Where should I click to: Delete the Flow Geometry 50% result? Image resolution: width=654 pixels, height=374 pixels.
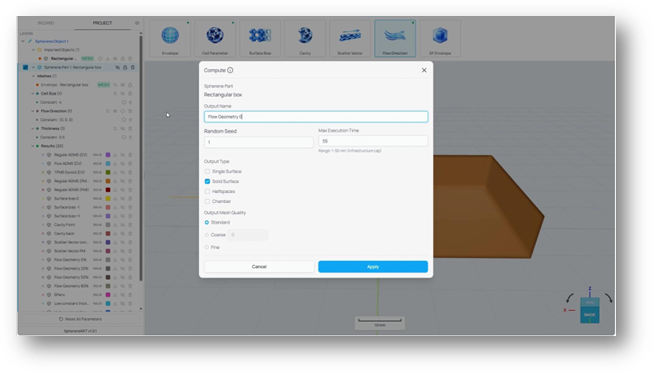click(130, 277)
